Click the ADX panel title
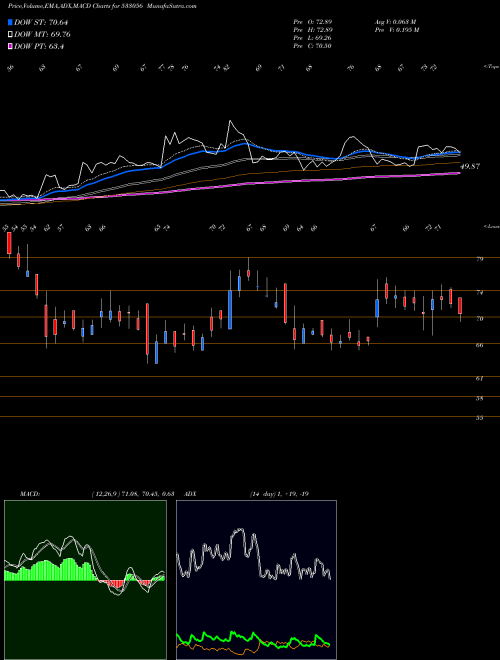500x660 pixels. 190,494
